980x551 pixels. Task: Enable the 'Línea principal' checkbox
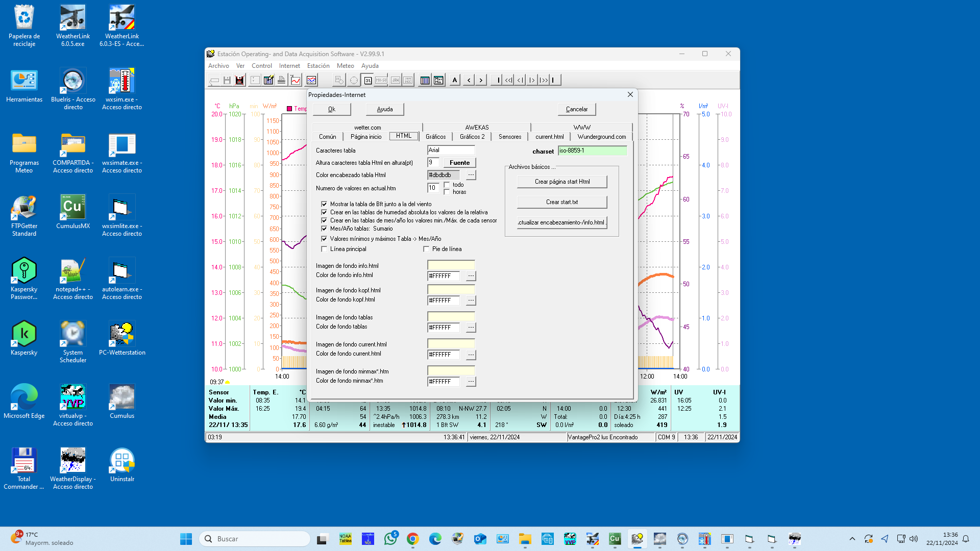coord(324,249)
